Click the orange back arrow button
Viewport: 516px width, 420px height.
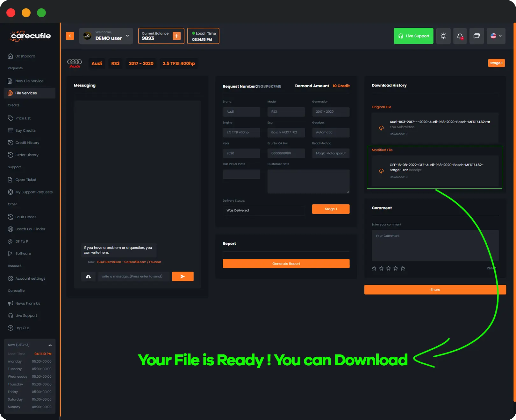click(70, 36)
